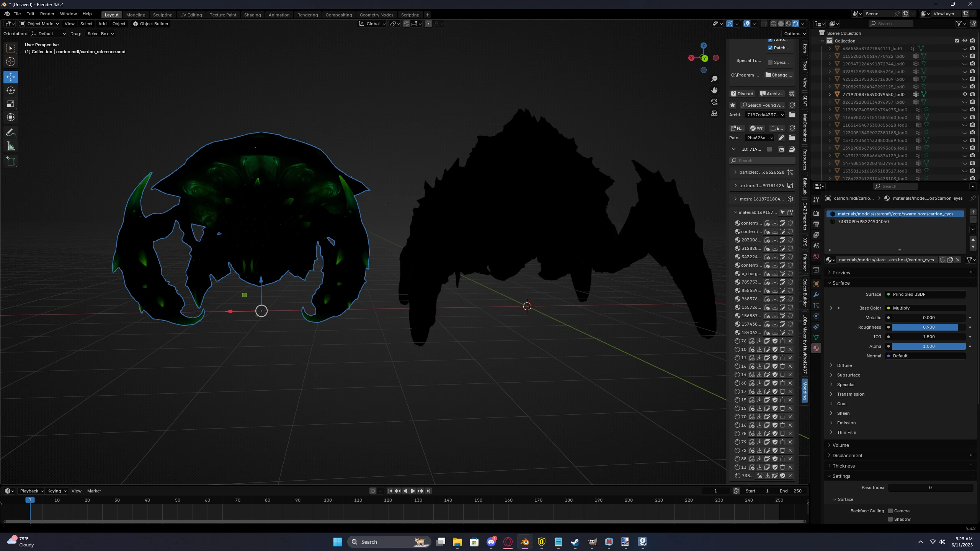The height and width of the screenshot is (551, 980).
Task: Hide 7719208875390099550_lod0 in viewport
Action: [965, 95]
